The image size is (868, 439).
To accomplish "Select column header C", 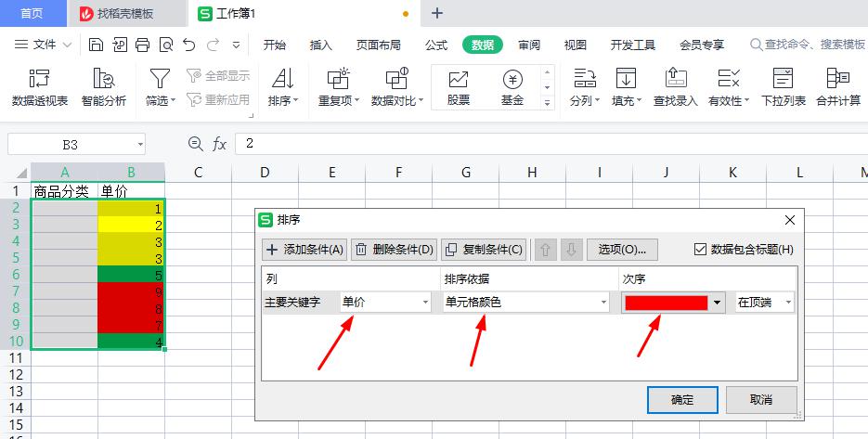I will click(x=198, y=173).
